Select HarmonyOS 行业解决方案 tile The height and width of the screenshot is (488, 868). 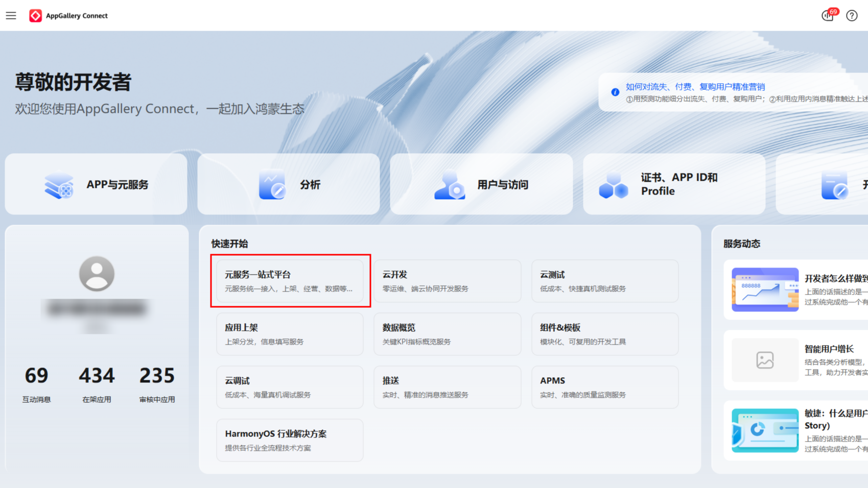click(290, 440)
